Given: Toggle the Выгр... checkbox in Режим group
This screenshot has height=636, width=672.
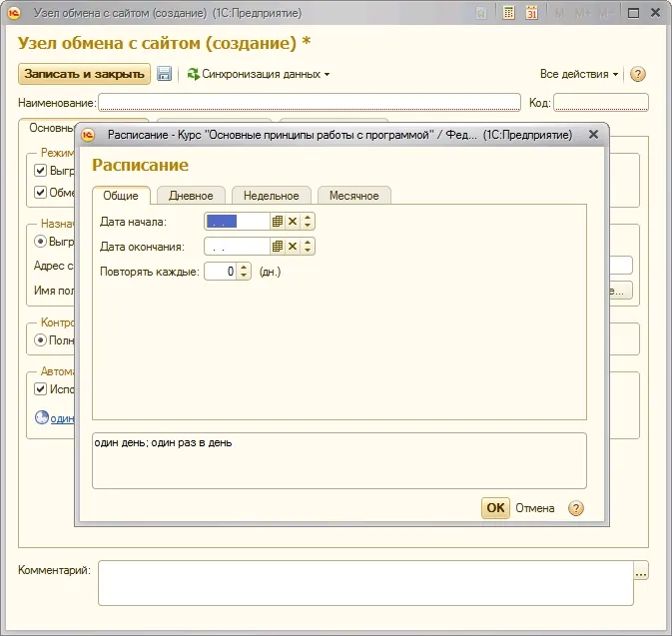Looking at the screenshot, I should [x=41, y=170].
